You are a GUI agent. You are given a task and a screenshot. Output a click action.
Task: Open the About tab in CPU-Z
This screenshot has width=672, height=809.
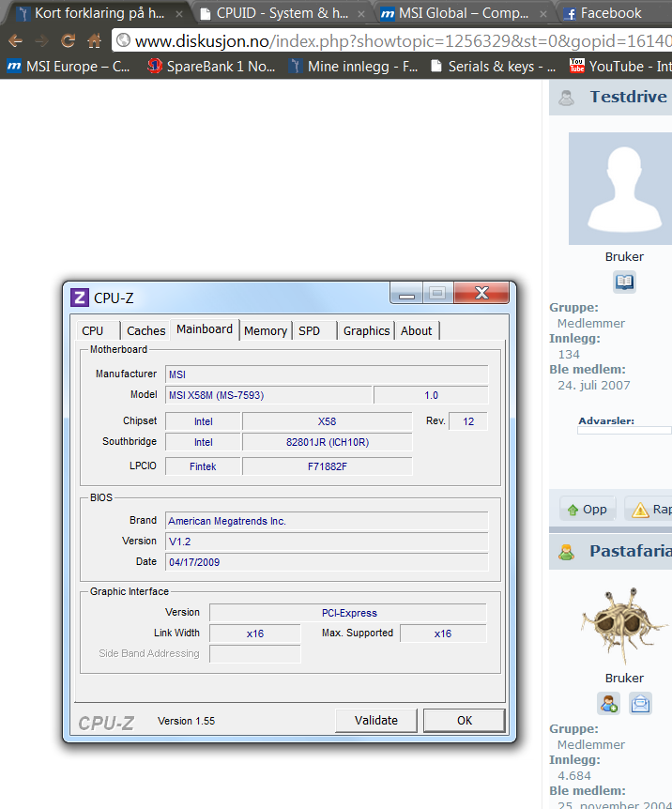click(x=417, y=330)
